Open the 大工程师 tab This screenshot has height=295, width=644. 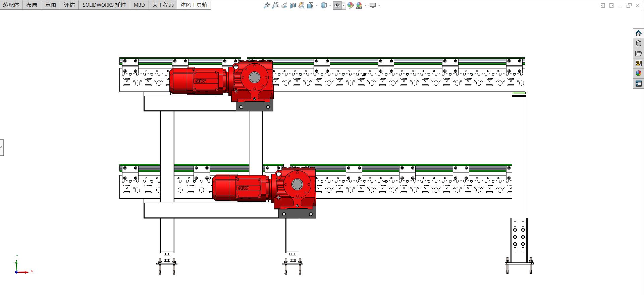pyautogui.click(x=163, y=5)
